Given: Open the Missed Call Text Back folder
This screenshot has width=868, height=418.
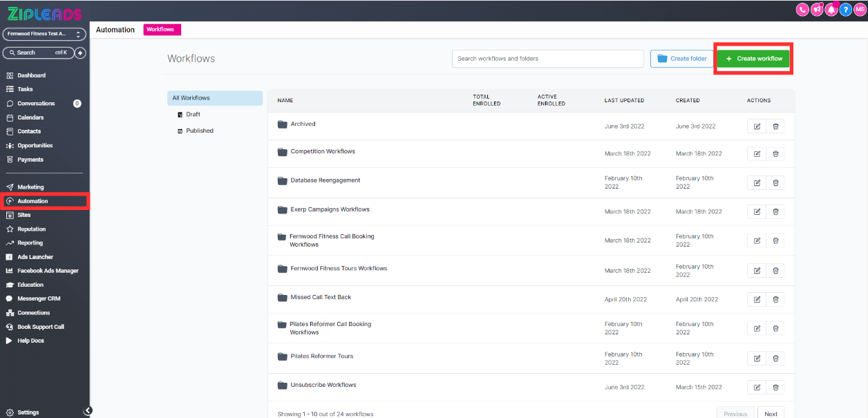Looking at the screenshot, I should pos(321,297).
